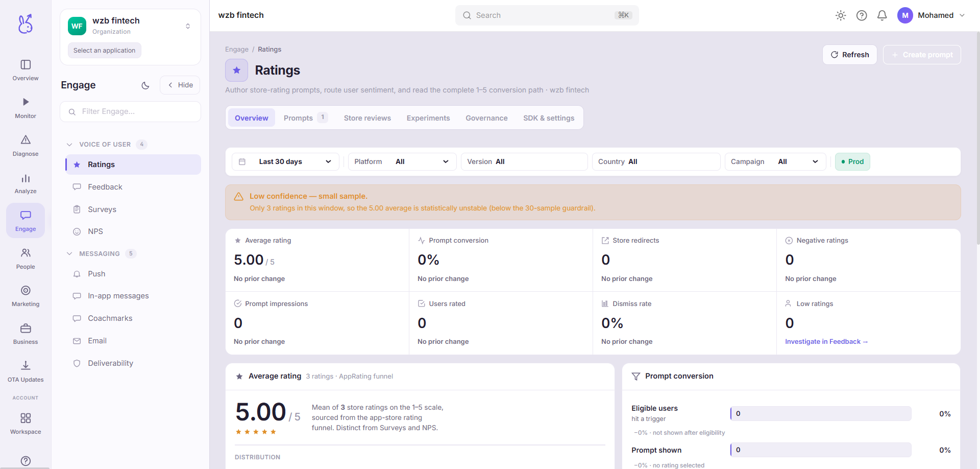
Task: Open NPS in sidebar
Action: point(133,231)
